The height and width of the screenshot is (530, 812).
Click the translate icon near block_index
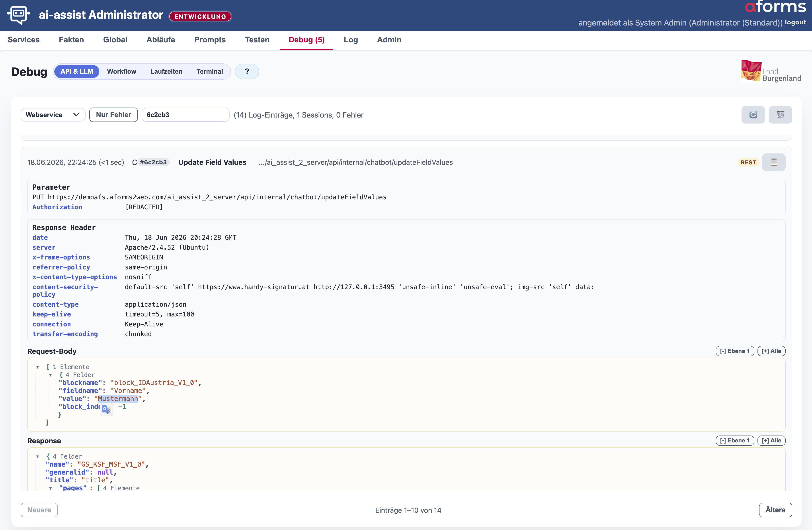click(106, 409)
